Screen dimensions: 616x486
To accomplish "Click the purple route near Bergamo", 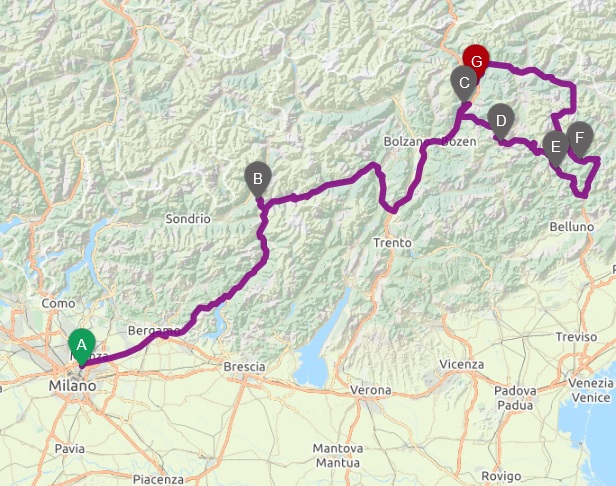I will [x=165, y=335].
